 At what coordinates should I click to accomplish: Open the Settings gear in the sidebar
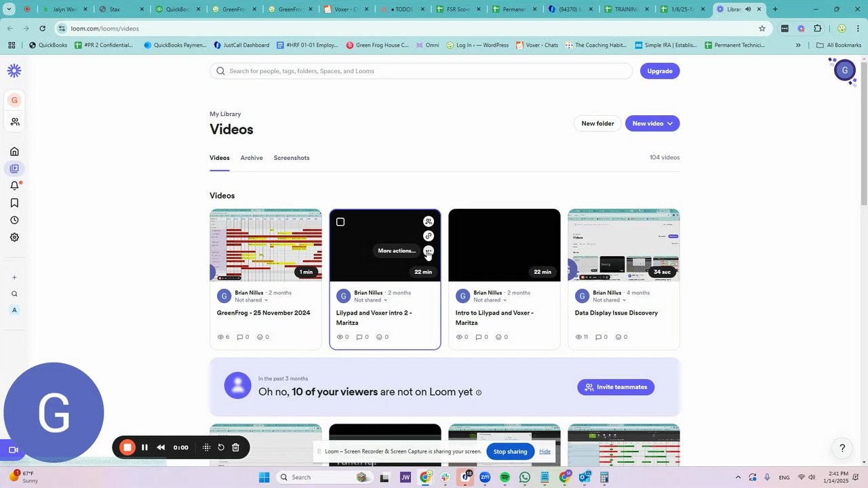[14, 237]
